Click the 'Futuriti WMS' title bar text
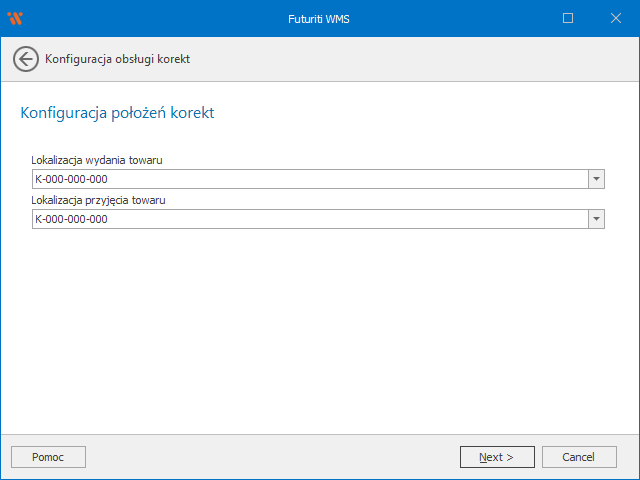Viewport: 640px width, 480px height. click(x=320, y=18)
